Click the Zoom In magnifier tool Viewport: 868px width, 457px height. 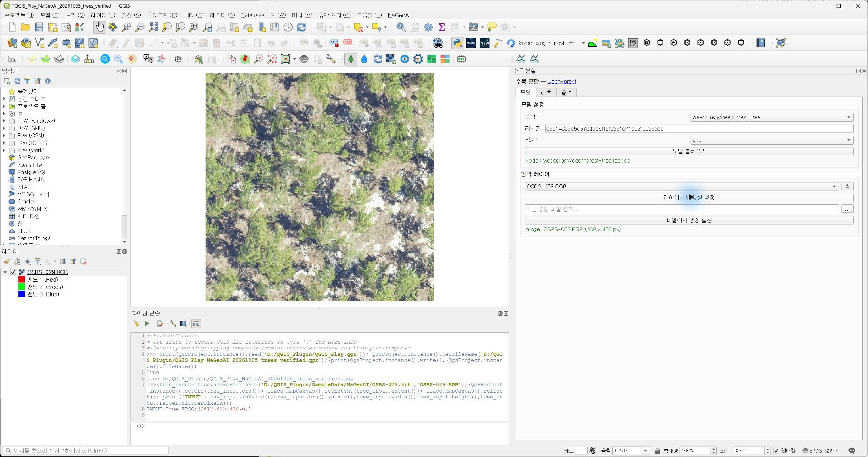coord(126,27)
